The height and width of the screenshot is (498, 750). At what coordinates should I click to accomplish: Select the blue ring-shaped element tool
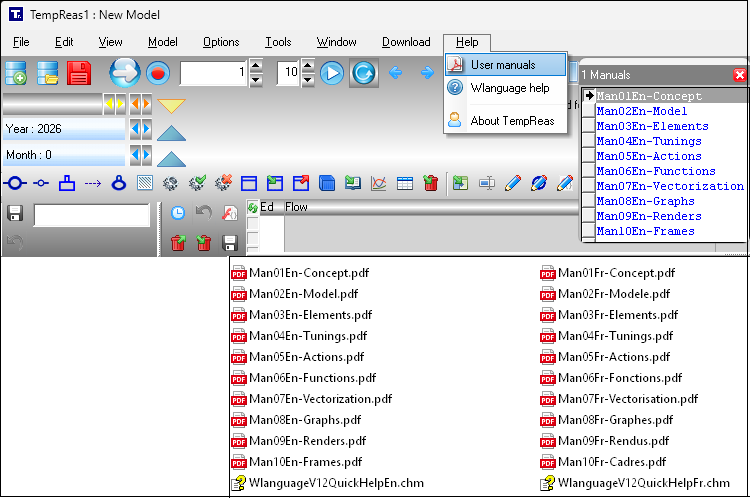[119, 183]
